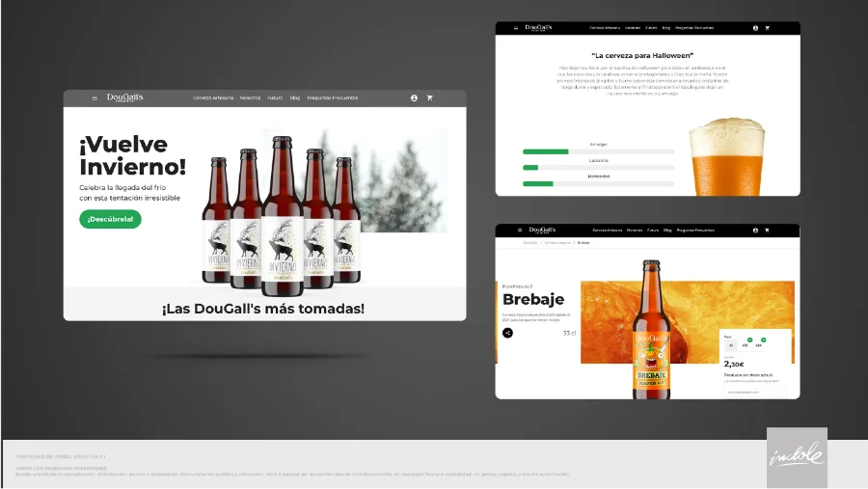Open shopping cart in Halloween page
This screenshot has height=489, width=868.
click(768, 28)
